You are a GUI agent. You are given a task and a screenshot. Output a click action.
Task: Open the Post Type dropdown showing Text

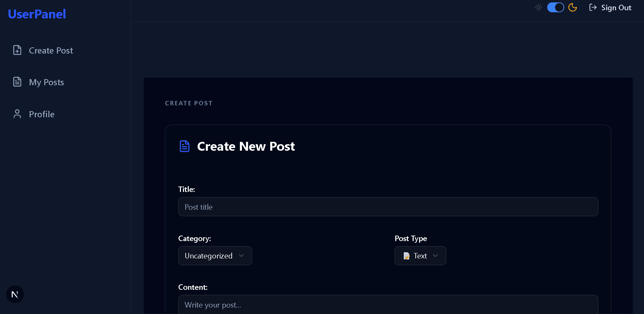pos(420,256)
